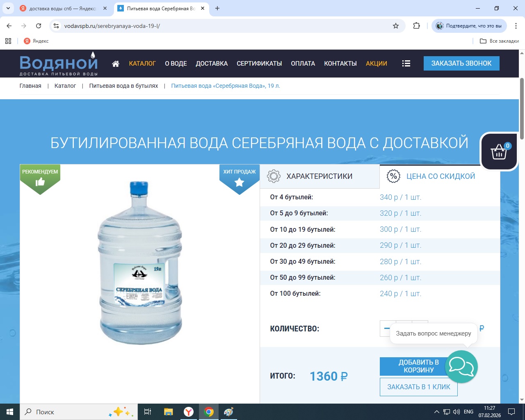The image size is (525, 420).
Task: Go back to the previous page
Action: click(x=9, y=26)
